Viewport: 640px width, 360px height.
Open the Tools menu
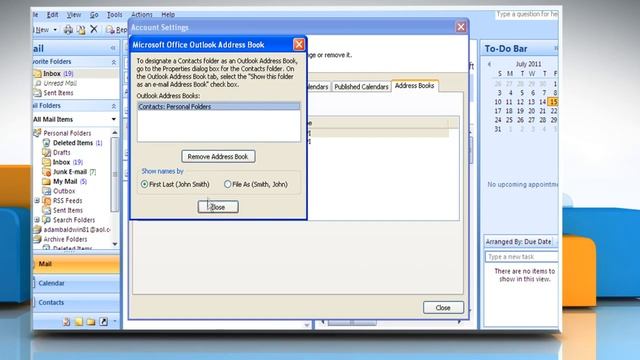(x=115, y=15)
